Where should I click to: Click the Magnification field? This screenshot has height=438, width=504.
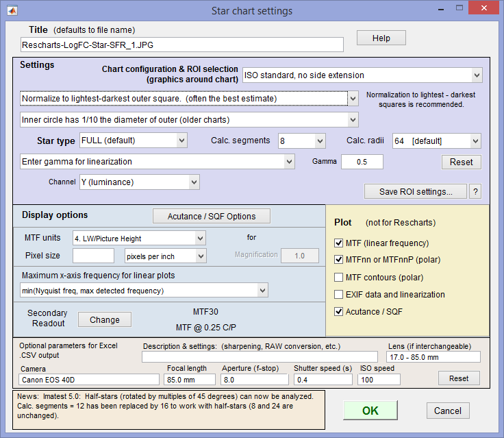[x=300, y=256]
